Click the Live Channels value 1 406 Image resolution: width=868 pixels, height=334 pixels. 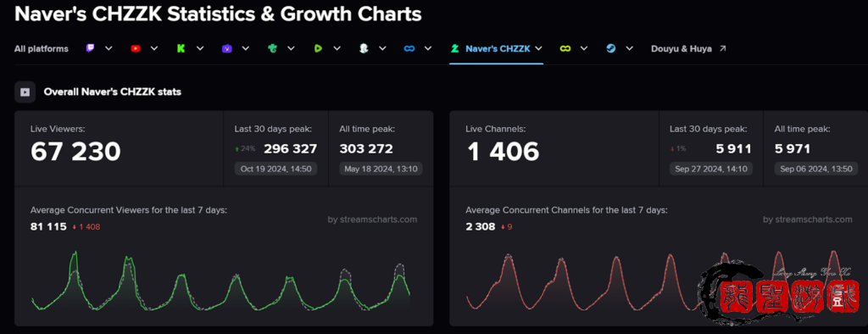point(503,151)
